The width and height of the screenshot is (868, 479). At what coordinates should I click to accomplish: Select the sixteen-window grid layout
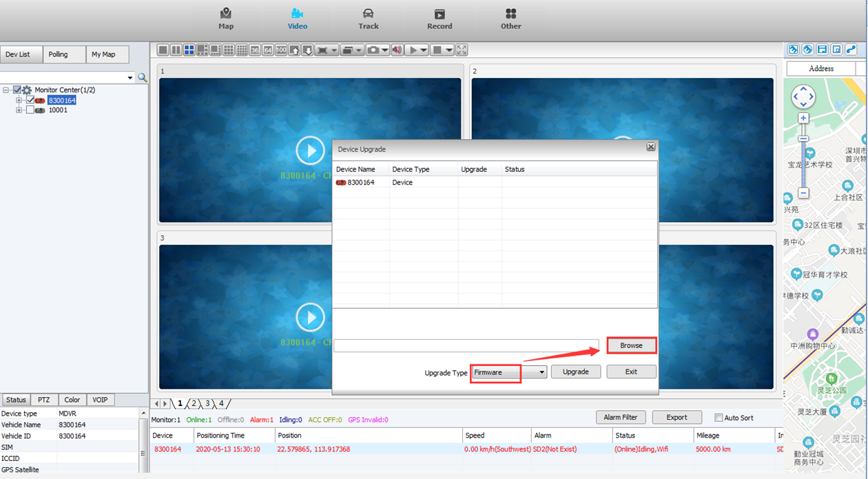tap(242, 50)
